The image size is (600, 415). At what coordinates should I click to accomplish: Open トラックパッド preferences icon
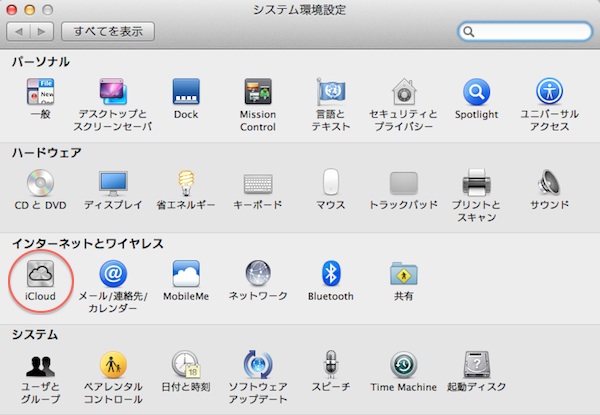point(404,183)
